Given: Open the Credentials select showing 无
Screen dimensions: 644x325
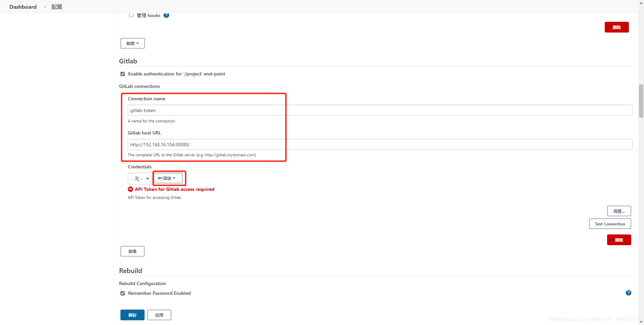Looking at the screenshot, I should coord(139,178).
